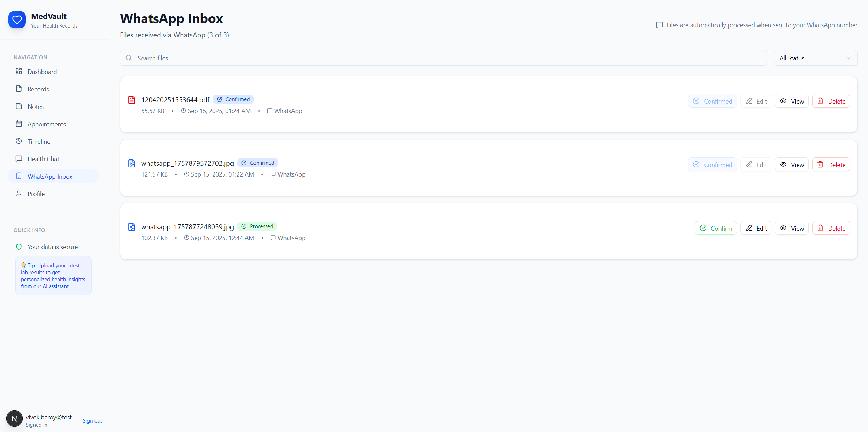868x432 pixels.
Task: Click the image icon for whatsapp_1757879572702.jpg
Action: pyautogui.click(x=131, y=164)
